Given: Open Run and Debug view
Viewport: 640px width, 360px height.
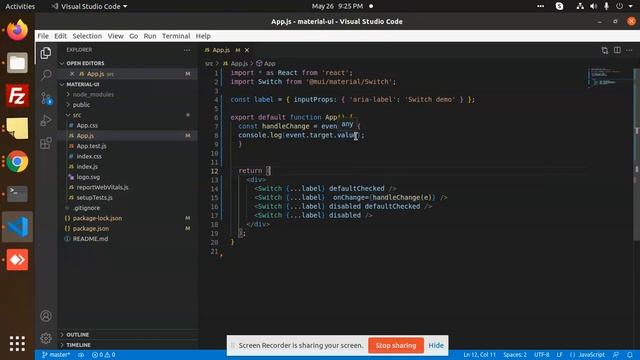Looking at the screenshot, I should [x=46, y=120].
